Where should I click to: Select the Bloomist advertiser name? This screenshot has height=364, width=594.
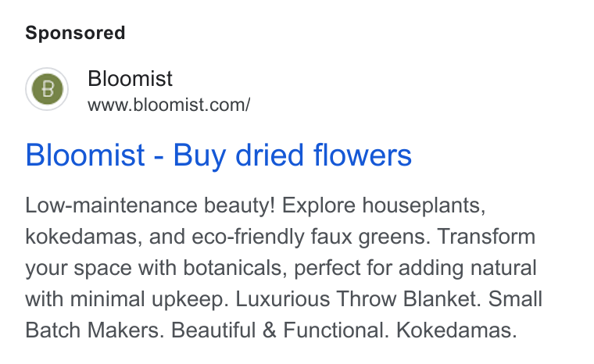[x=130, y=78]
